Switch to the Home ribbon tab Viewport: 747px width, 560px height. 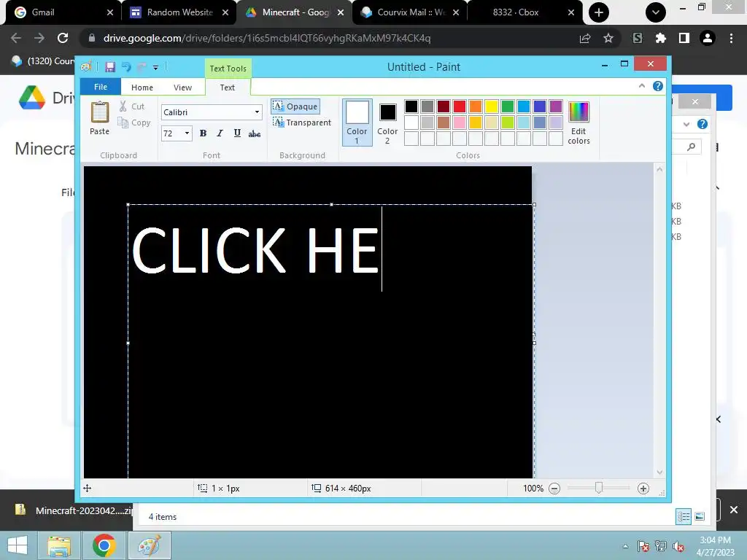[x=142, y=87]
